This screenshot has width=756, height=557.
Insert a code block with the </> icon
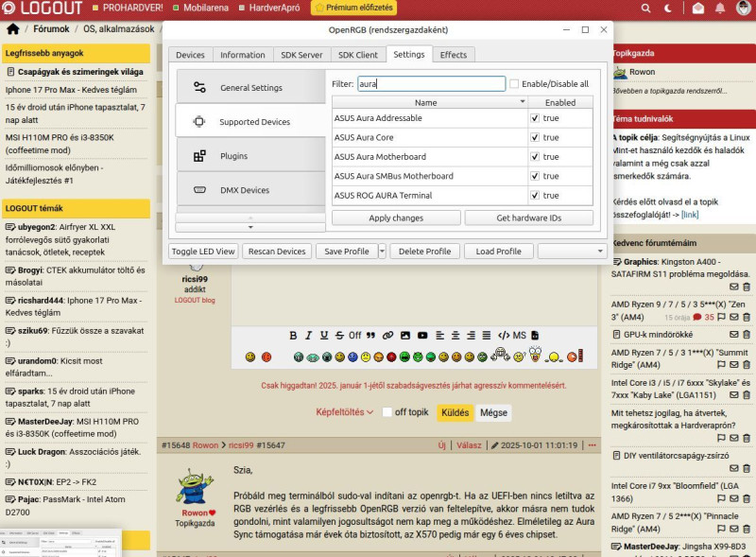[x=504, y=335]
